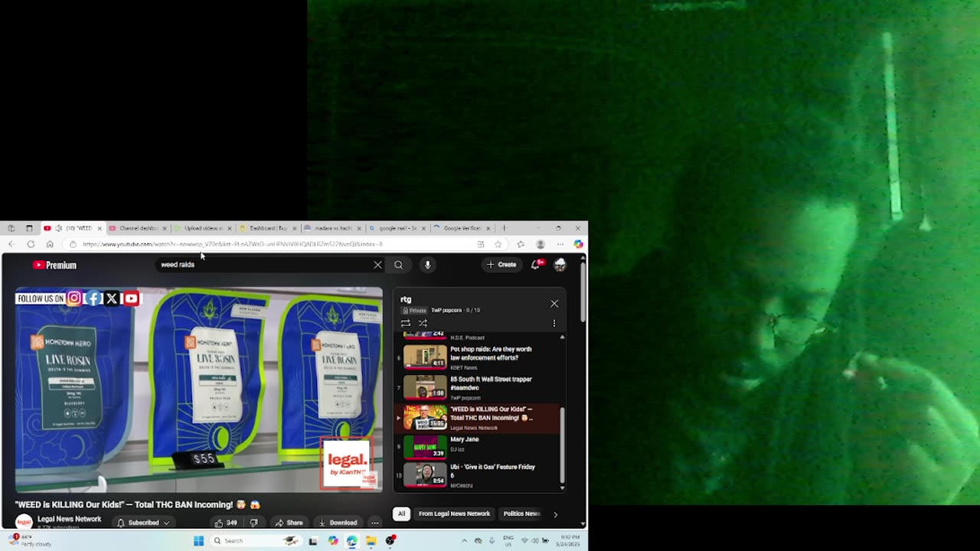Switch to 'google mail' search tab
The height and width of the screenshot is (551, 980).
coord(398,228)
